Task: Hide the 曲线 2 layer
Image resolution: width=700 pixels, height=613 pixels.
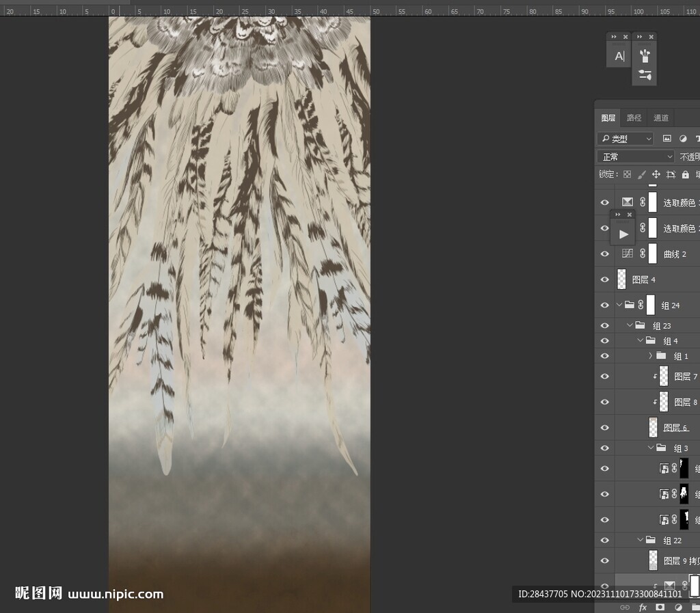Action: pyautogui.click(x=604, y=254)
